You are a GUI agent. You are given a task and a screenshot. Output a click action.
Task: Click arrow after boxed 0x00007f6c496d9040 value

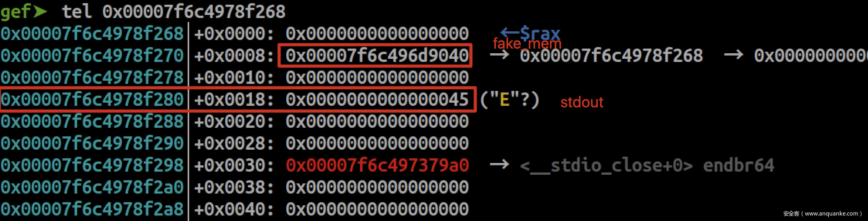click(x=500, y=55)
